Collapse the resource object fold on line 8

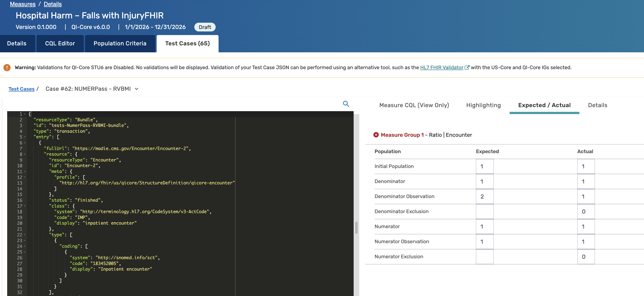25,154
